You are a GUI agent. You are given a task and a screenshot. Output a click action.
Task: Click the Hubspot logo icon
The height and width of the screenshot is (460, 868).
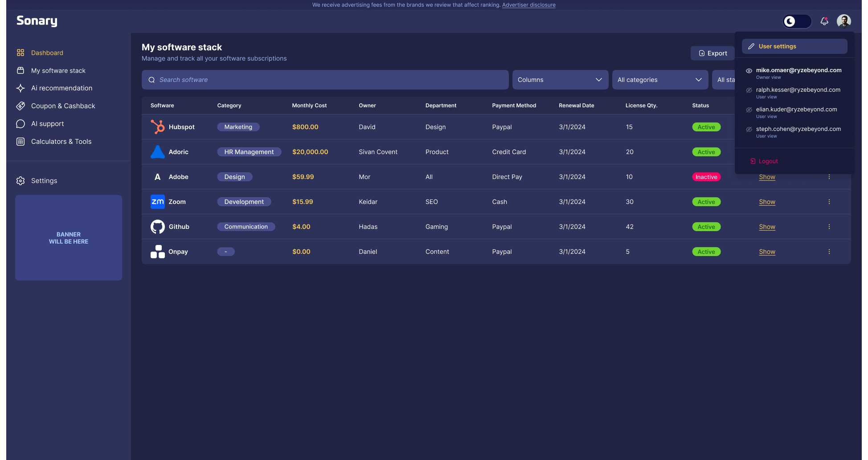coord(157,127)
